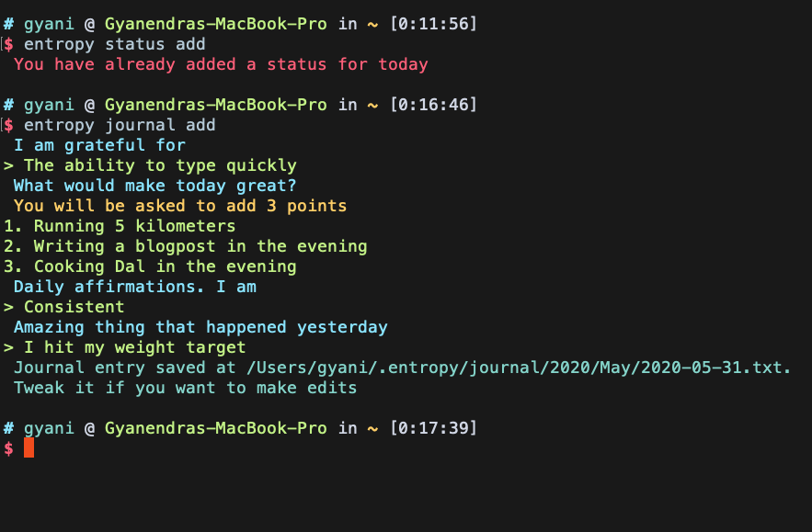
Task: Click the 'entropy journal add' command line
Action: 120,125
